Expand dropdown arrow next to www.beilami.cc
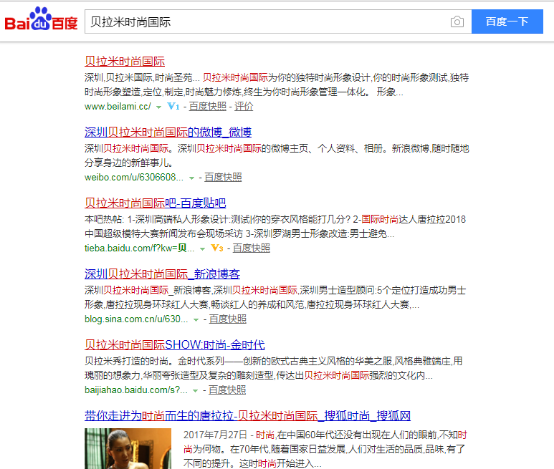554x469 pixels. (159, 107)
